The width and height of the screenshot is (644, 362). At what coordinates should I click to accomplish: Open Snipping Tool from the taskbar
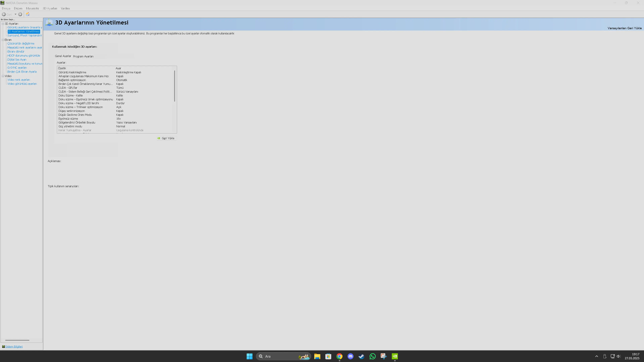tap(384, 356)
